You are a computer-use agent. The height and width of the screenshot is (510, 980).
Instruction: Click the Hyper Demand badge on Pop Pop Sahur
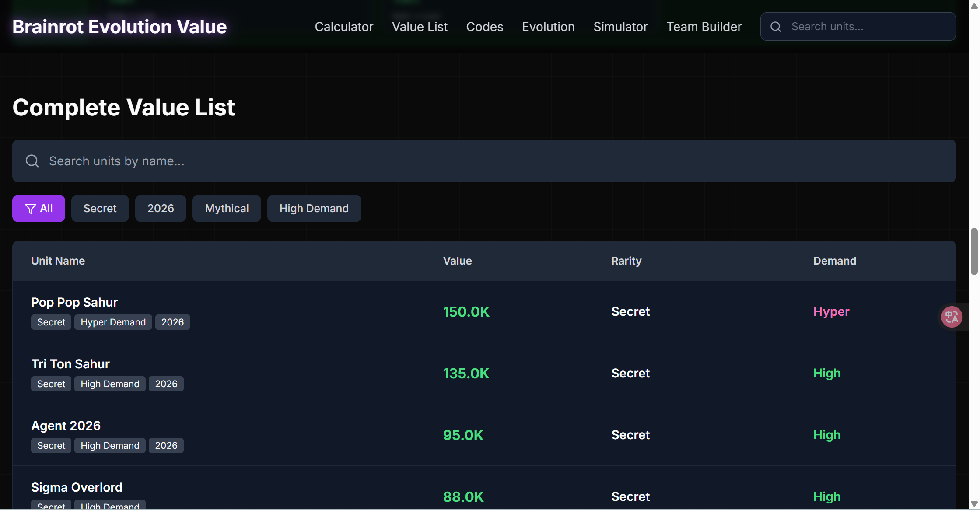pos(113,322)
